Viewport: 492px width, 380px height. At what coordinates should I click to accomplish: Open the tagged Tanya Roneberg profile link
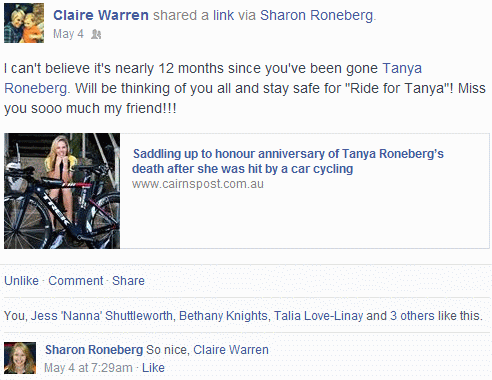point(213,78)
